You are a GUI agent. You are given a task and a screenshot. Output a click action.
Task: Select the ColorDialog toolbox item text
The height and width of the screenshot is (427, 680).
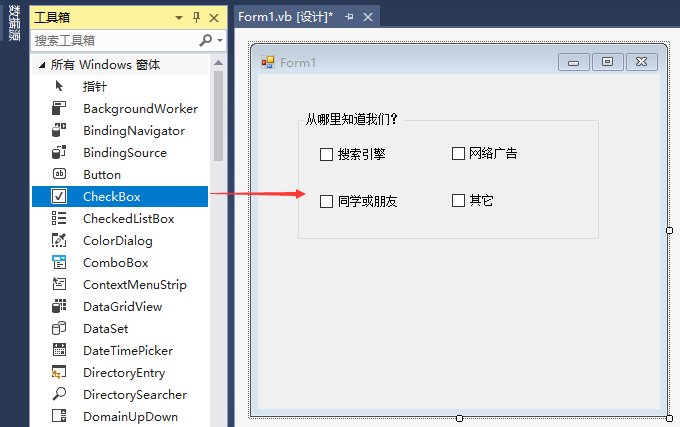(118, 241)
